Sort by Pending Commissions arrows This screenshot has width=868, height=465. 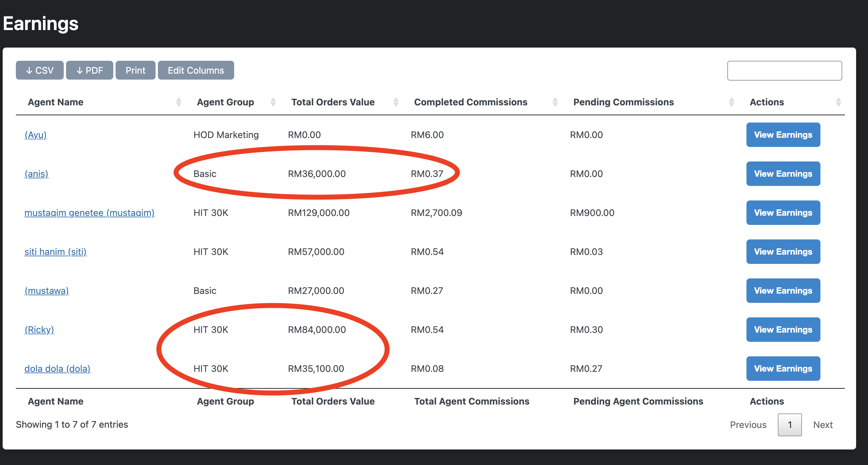pyautogui.click(x=731, y=102)
